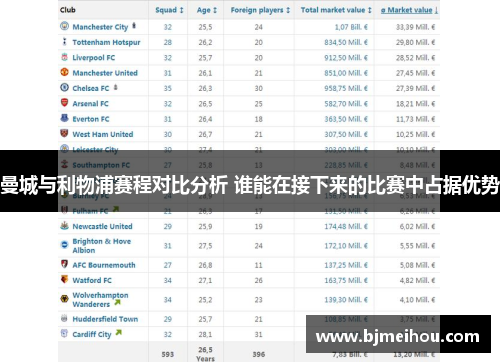500x362 pixels.
Task: Click Arsenal total value 582,70 Mill. €
Action: coord(346,104)
